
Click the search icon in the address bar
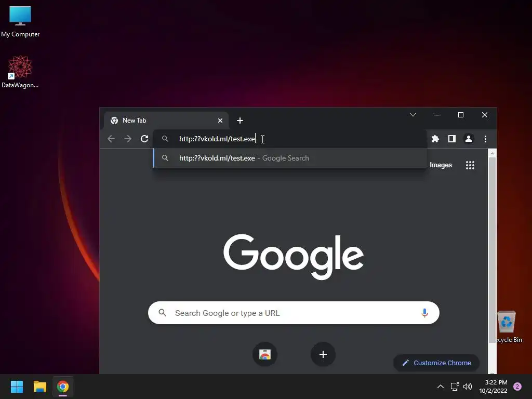(165, 139)
